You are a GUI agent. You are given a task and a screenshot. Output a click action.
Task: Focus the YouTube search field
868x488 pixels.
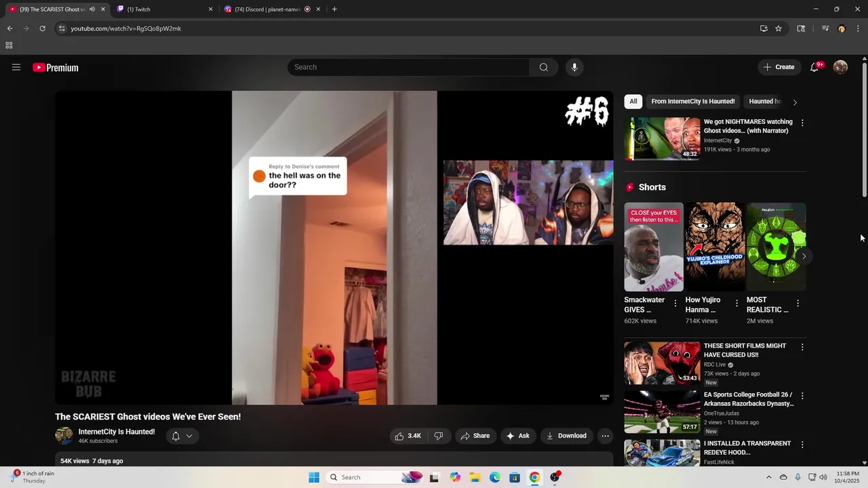tap(409, 67)
